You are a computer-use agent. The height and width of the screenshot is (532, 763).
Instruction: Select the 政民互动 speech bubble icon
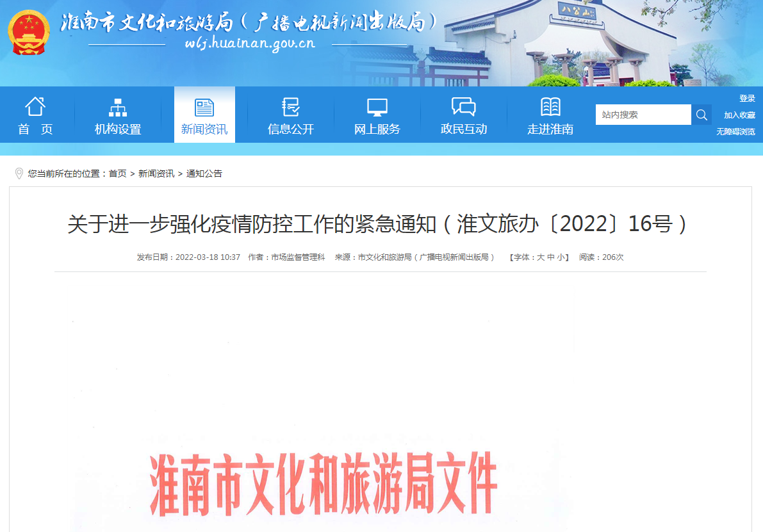(463, 106)
